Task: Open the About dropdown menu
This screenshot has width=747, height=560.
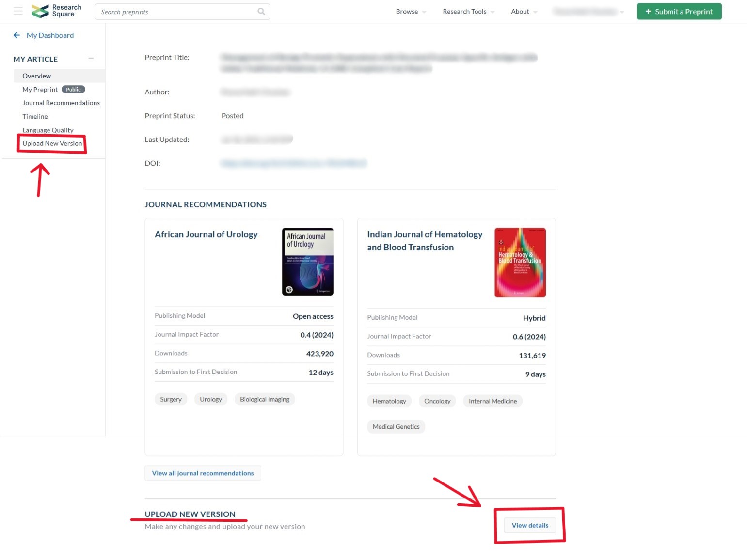Action: [x=524, y=12]
